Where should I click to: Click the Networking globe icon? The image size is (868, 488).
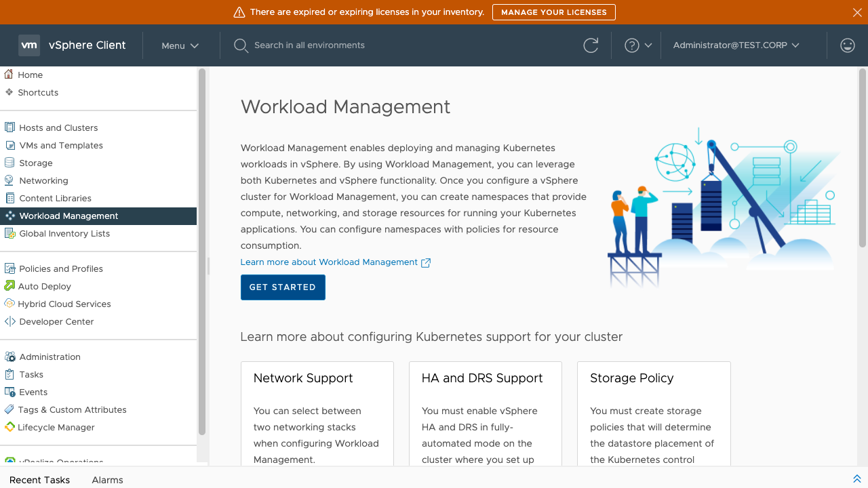point(9,180)
